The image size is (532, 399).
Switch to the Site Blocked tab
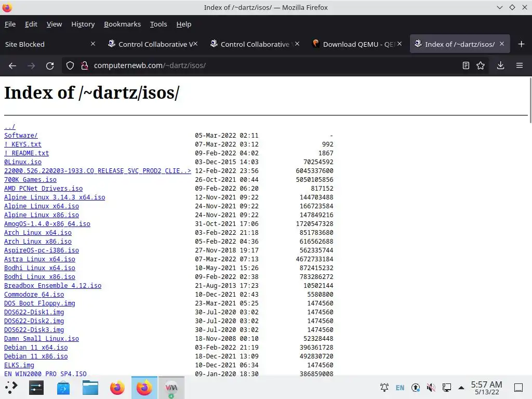(x=50, y=44)
